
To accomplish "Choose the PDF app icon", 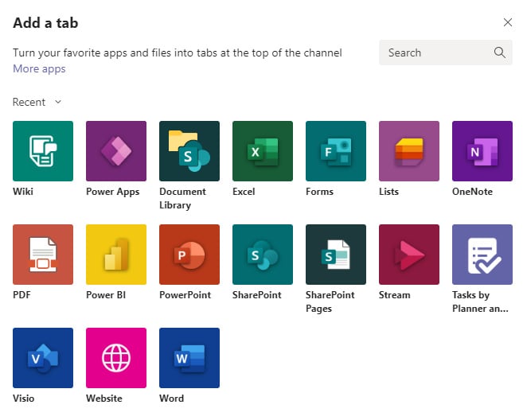I will [43, 255].
